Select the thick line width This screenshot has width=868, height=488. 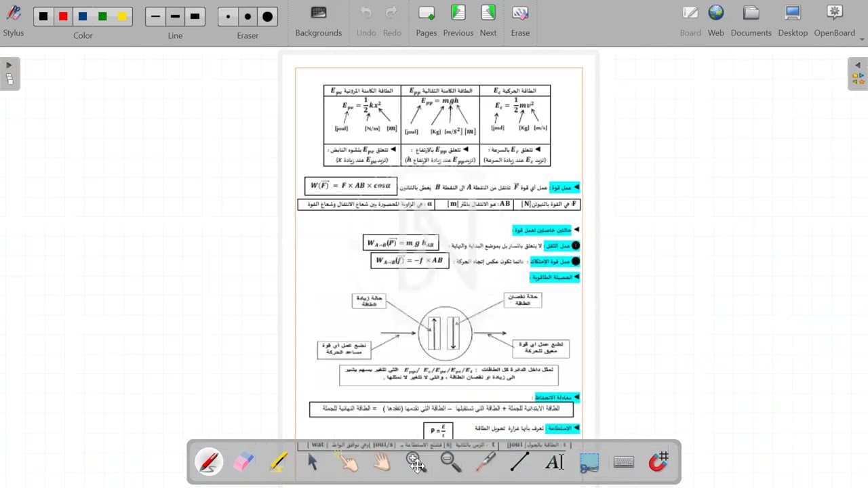195,16
